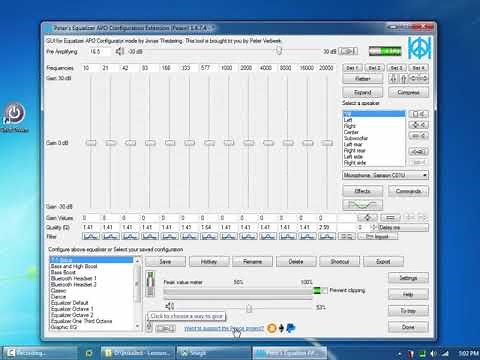Image resolution: width=480 pixels, height=360 pixels.
Task: Open the filter type icon for 8000 Hz
Action: coord(287,236)
